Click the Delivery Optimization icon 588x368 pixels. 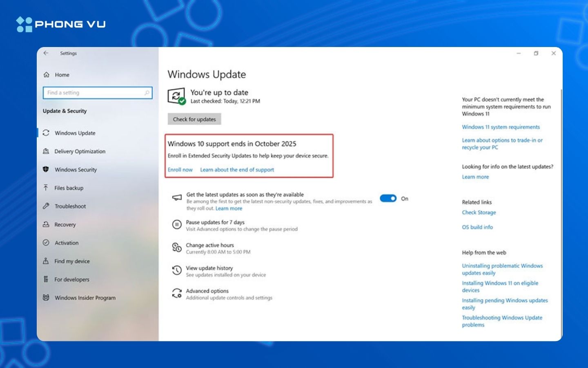click(46, 151)
